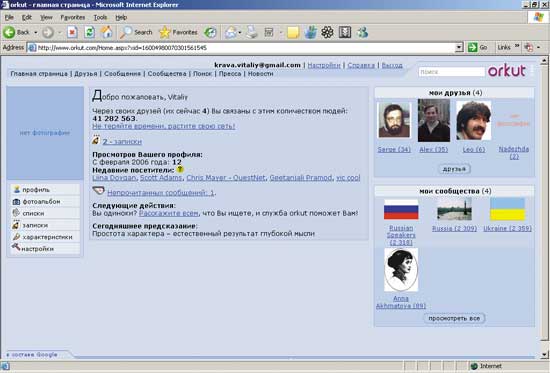Open the Help menu

(121, 17)
